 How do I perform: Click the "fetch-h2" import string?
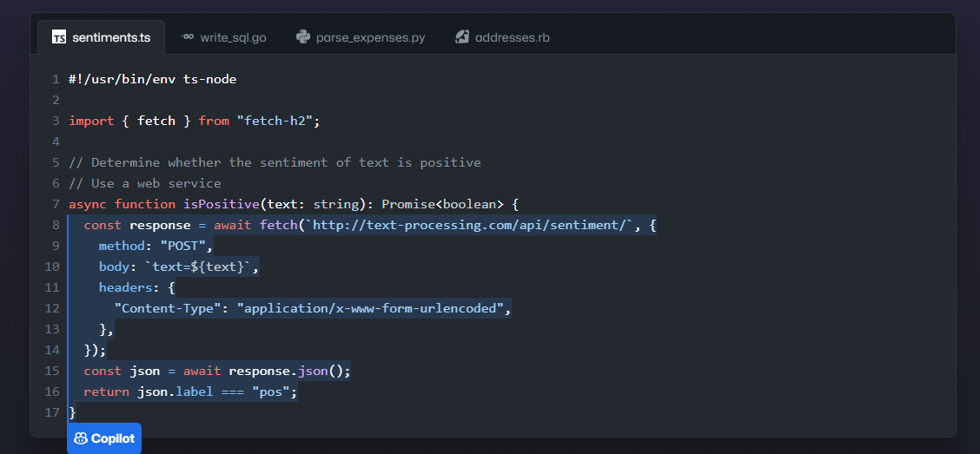275,121
